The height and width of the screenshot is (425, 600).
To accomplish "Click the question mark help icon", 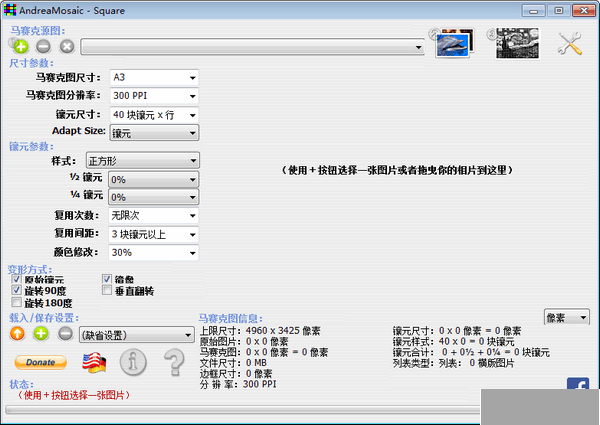I will (x=174, y=362).
